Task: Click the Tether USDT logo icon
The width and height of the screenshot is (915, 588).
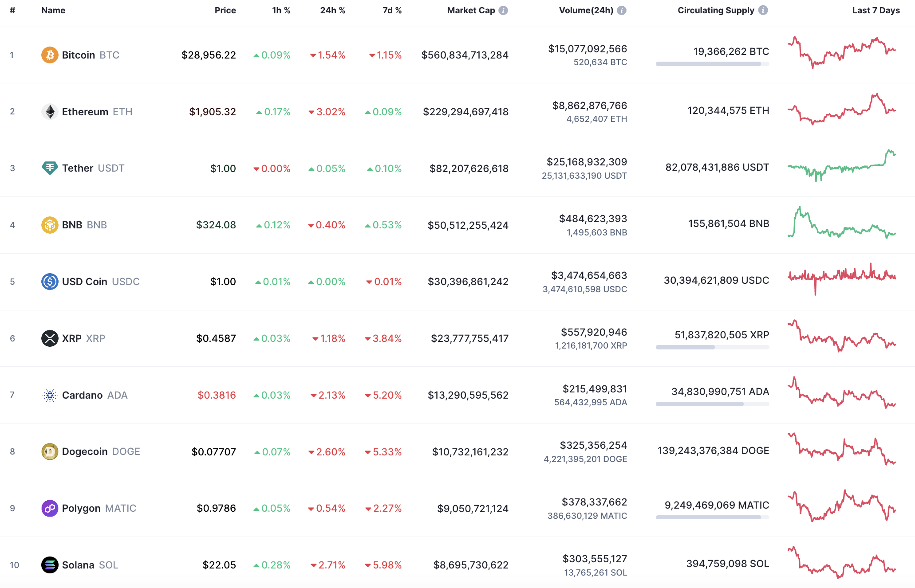Action: tap(50, 168)
